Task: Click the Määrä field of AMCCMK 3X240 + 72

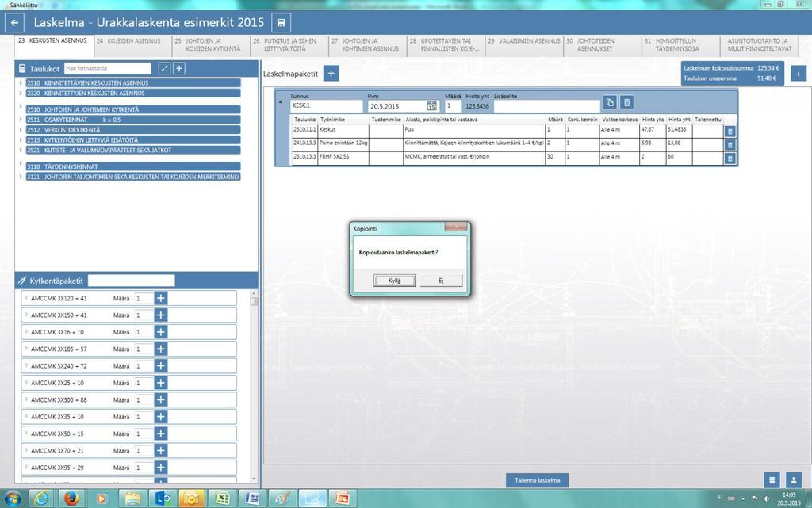Action: coord(144,365)
